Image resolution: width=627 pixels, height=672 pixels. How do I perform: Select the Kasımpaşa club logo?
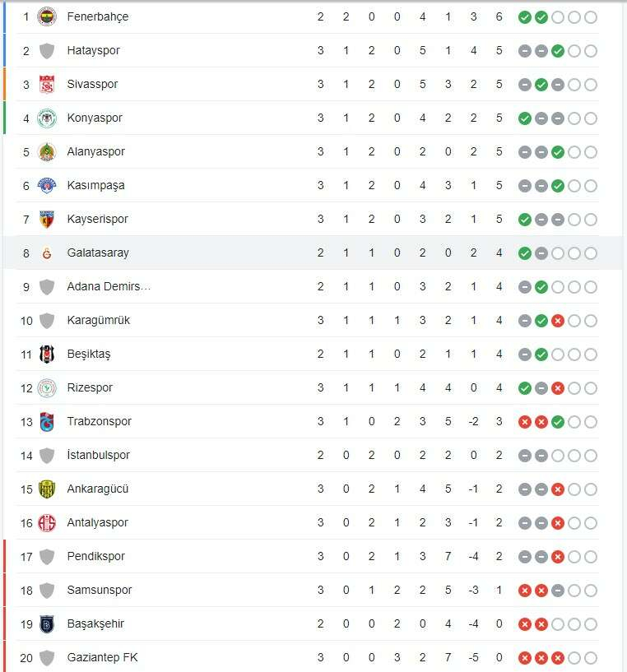(x=47, y=186)
